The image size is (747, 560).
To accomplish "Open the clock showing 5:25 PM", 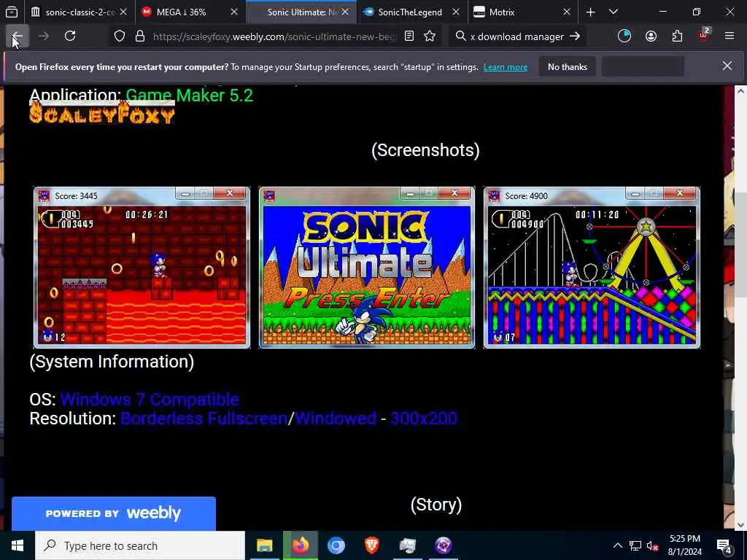I will 684,545.
